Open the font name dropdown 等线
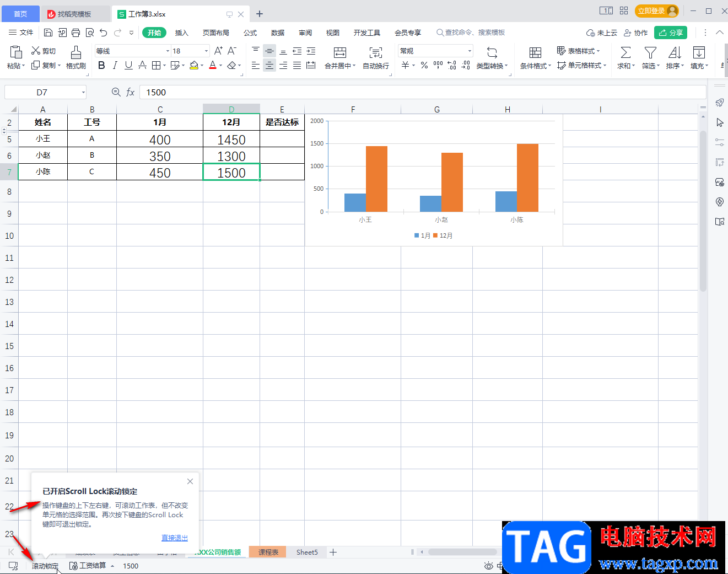The height and width of the screenshot is (574, 728). (168, 51)
